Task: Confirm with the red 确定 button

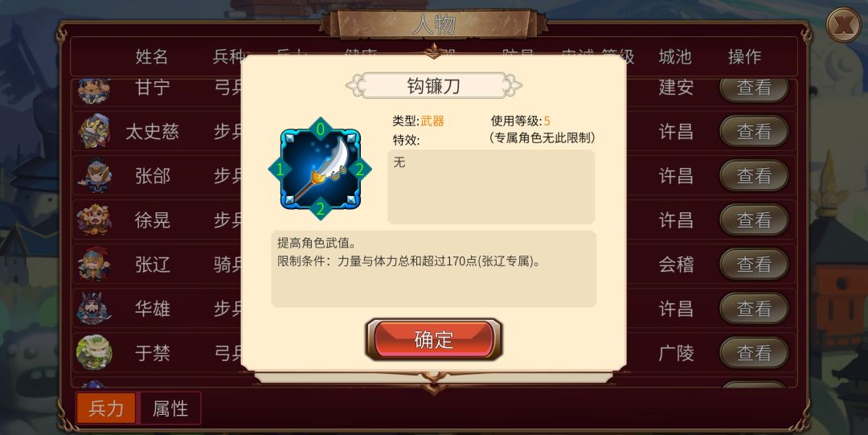Action: point(434,339)
